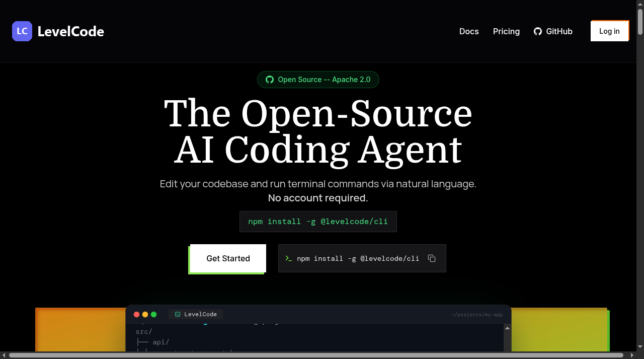Click the Get Started button
644x359 pixels.
pyautogui.click(x=228, y=258)
